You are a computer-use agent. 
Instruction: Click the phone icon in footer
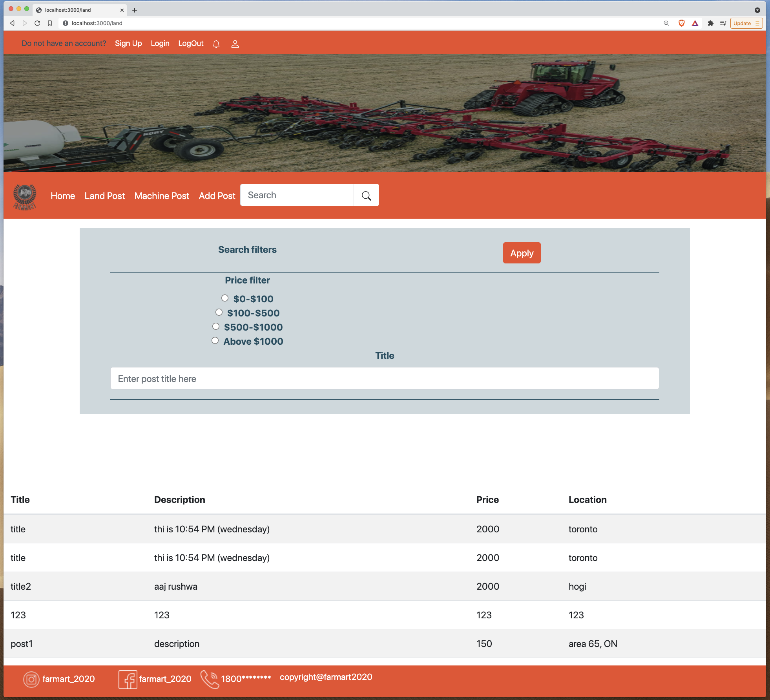pyautogui.click(x=210, y=679)
